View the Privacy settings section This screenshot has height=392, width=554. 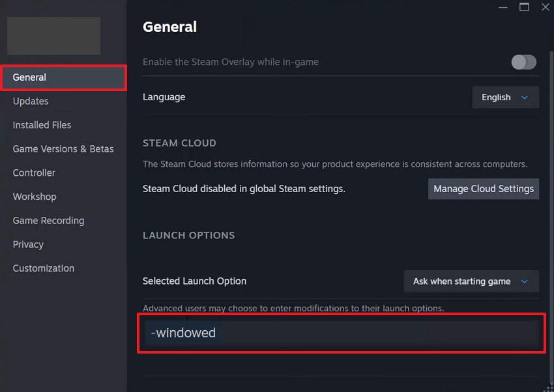27,244
